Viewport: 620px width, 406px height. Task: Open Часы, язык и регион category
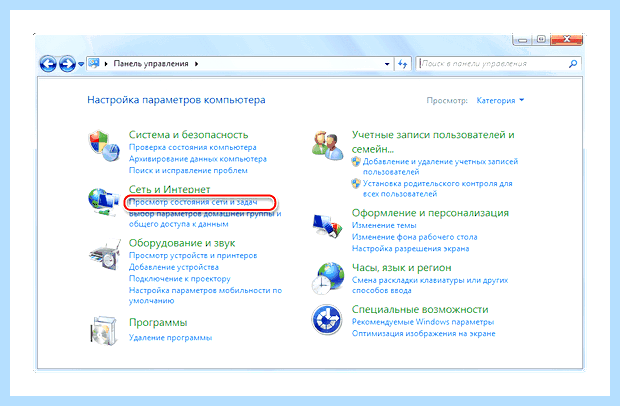pos(401,268)
